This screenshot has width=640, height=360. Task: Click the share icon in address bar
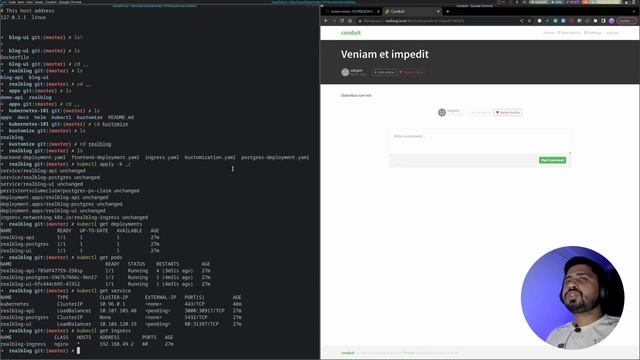[x=521, y=20]
